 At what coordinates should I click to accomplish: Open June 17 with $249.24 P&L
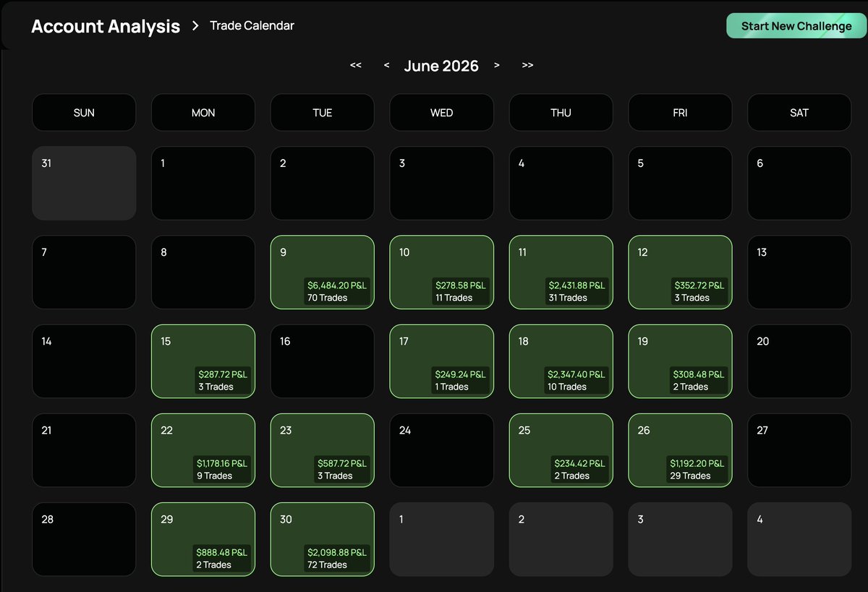[x=442, y=361]
